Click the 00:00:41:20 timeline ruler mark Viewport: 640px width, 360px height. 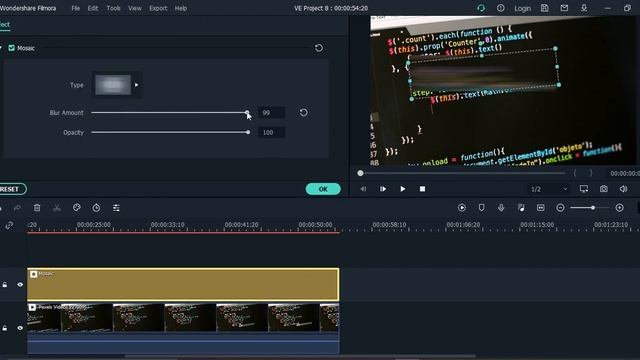point(241,224)
